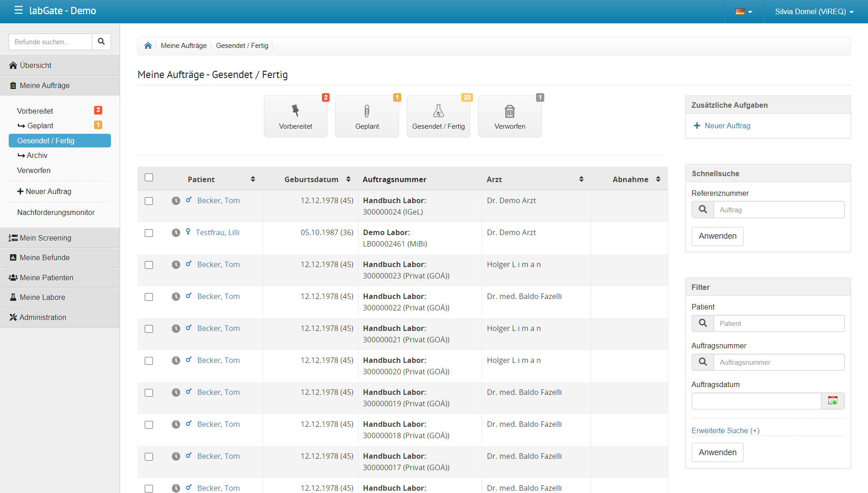Focus the Auftragsnummer filter field
This screenshot has height=493, width=868.
(779, 362)
